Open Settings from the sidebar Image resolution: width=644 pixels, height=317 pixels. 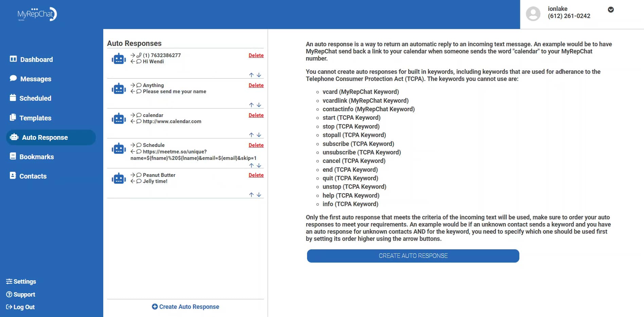[x=21, y=281]
